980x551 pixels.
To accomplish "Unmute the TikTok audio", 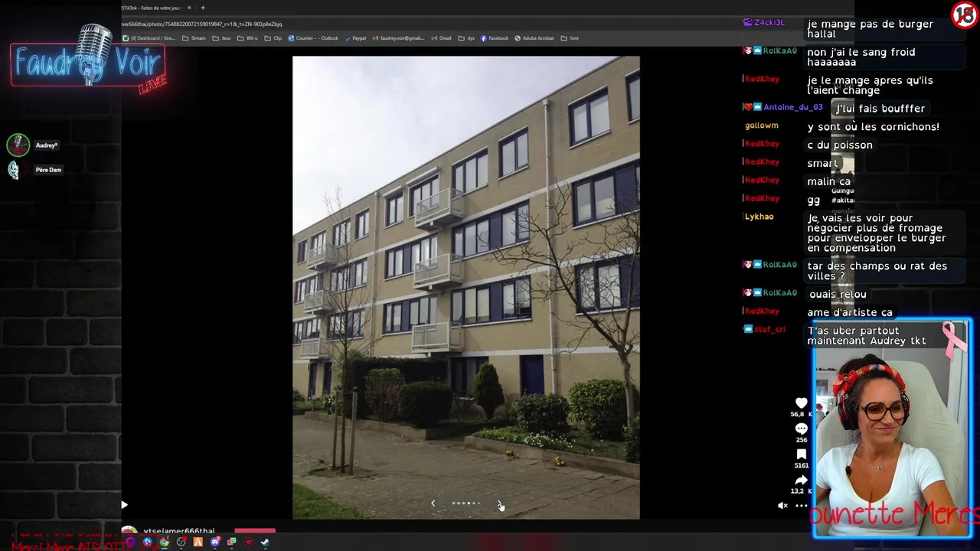I will 782,505.
